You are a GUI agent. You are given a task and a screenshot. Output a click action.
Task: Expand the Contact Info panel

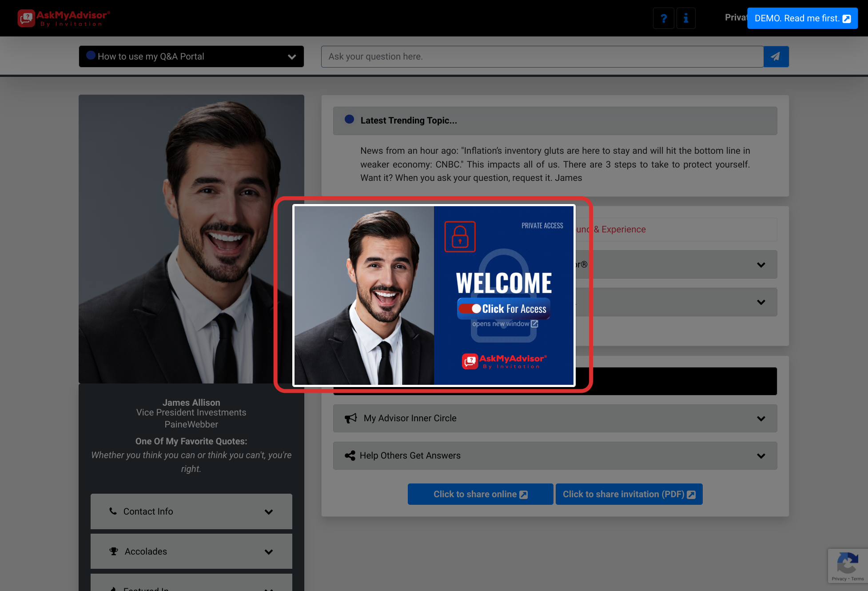point(191,511)
